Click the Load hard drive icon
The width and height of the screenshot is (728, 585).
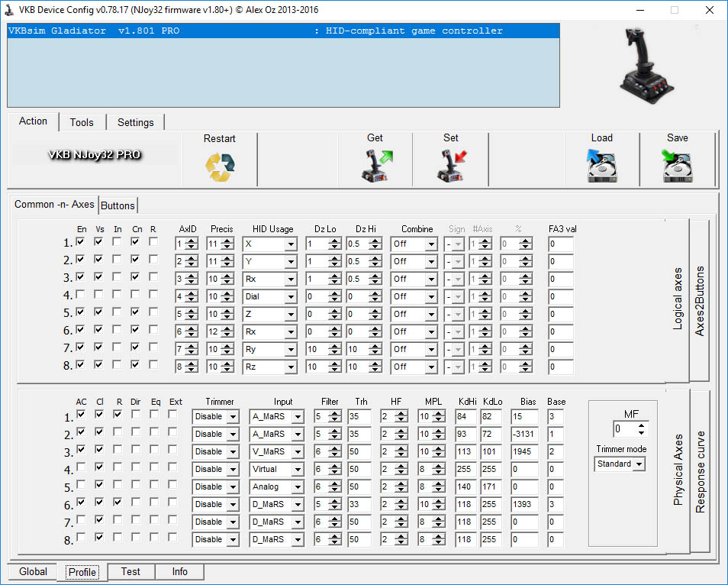[602, 166]
